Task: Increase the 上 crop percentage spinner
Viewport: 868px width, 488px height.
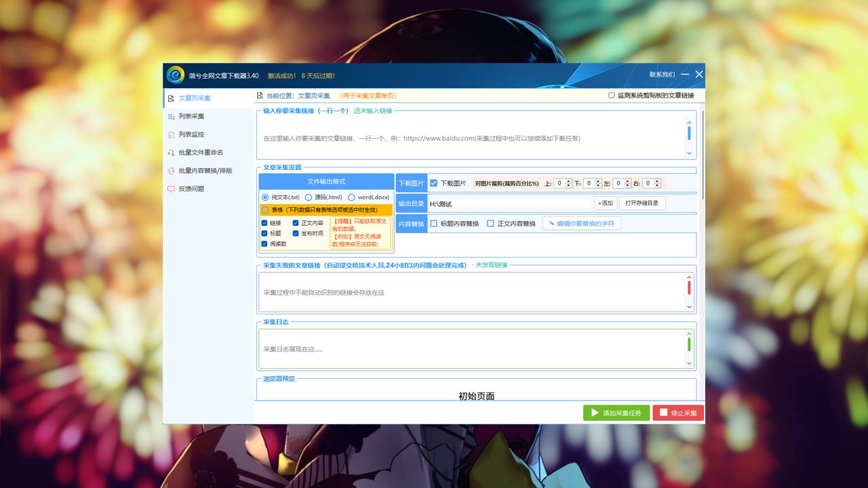Action: tap(569, 181)
